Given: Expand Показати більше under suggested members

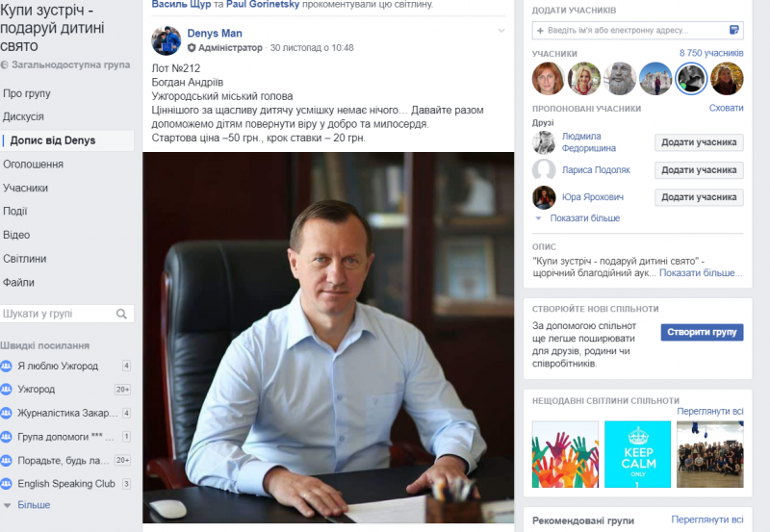Looking at the screenshot, I should [584, 218].
